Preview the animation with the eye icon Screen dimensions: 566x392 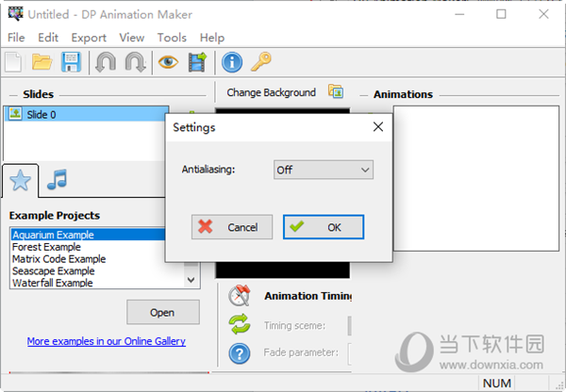point(168,62)
